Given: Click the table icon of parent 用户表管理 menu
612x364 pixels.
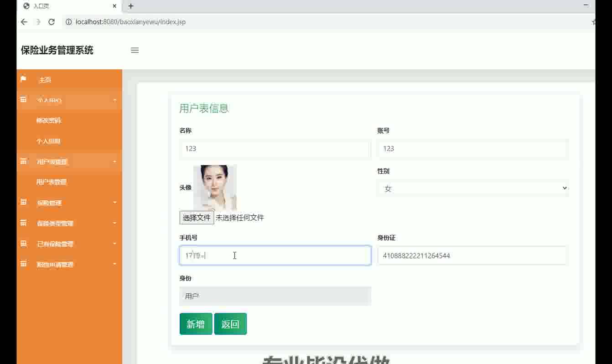Looking at the screenshot, I should pyautogui.click(x=23, y=161).
